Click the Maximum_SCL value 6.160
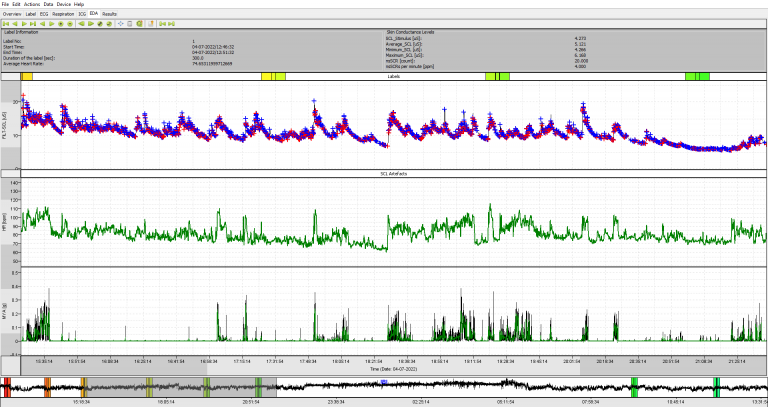Image resolution: width=768 pixels, height=407 pixels. click(580, 55)
